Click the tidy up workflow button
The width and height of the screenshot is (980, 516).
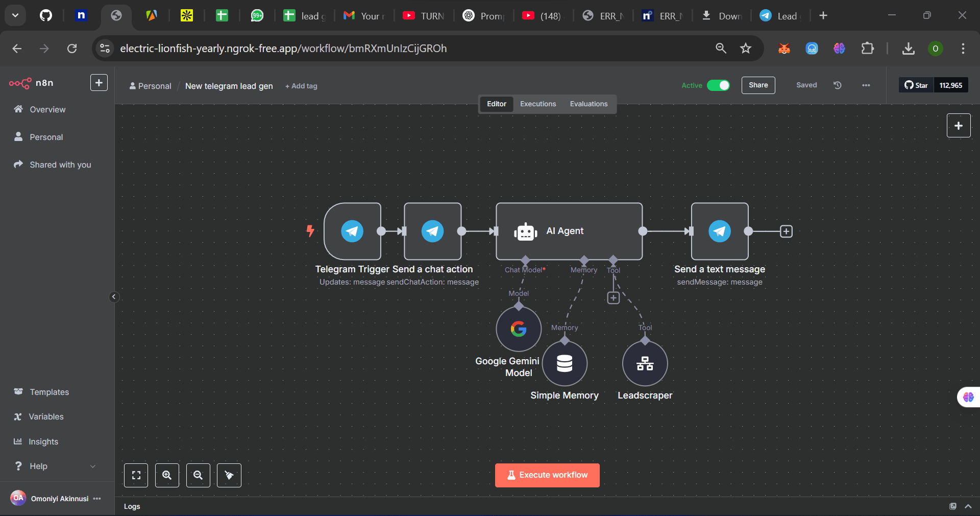[x=229, y=475]
